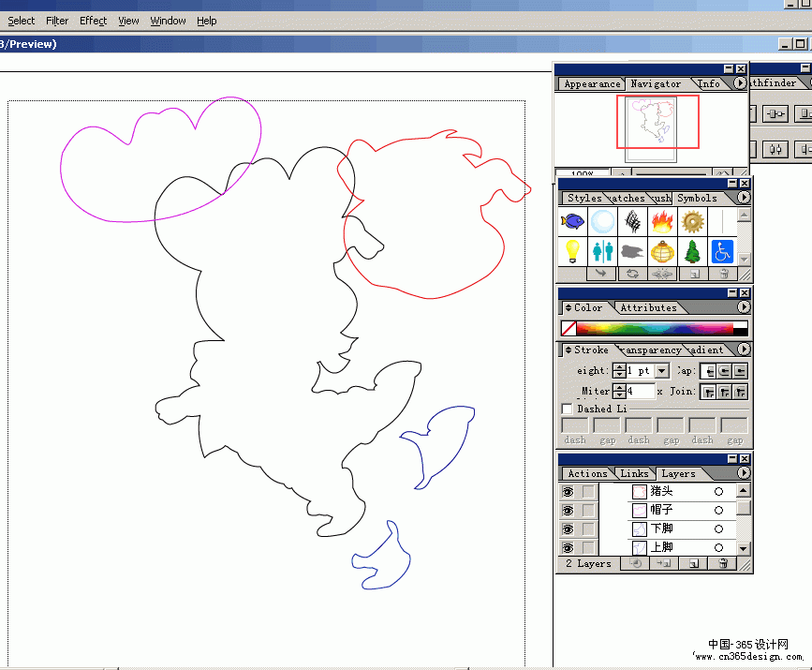
Task: Click target circle for 猪头 layer
Action: (x=718, y=492)
